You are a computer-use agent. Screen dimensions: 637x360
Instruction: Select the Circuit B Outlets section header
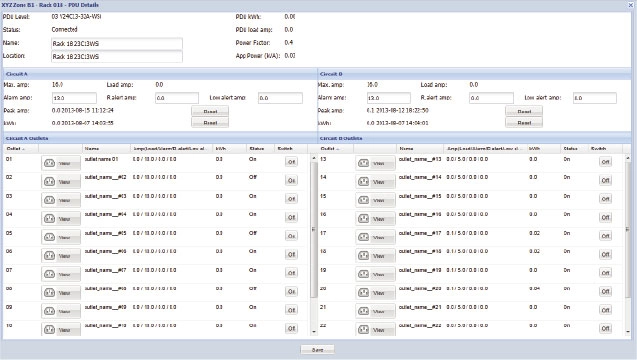tap(474, 138)
